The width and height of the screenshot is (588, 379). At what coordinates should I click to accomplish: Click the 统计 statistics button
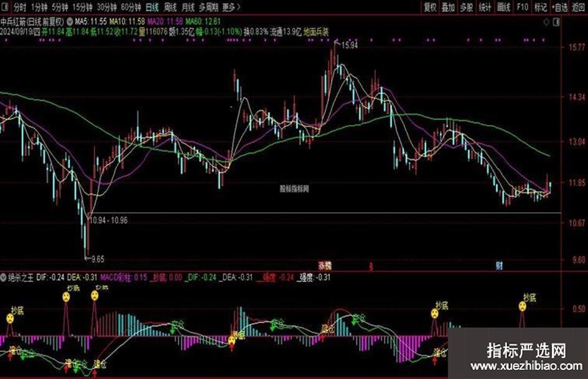point(485,7)
